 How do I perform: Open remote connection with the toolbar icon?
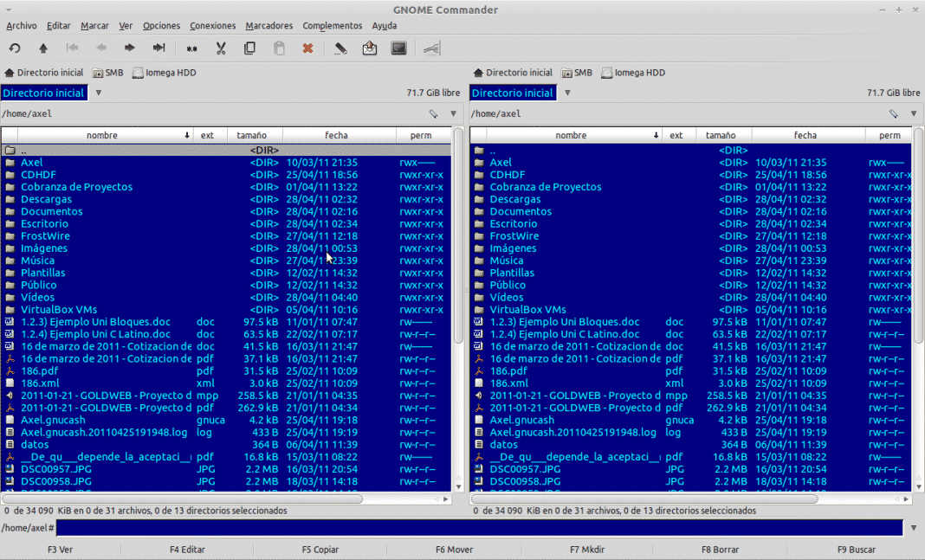(432, 48)
